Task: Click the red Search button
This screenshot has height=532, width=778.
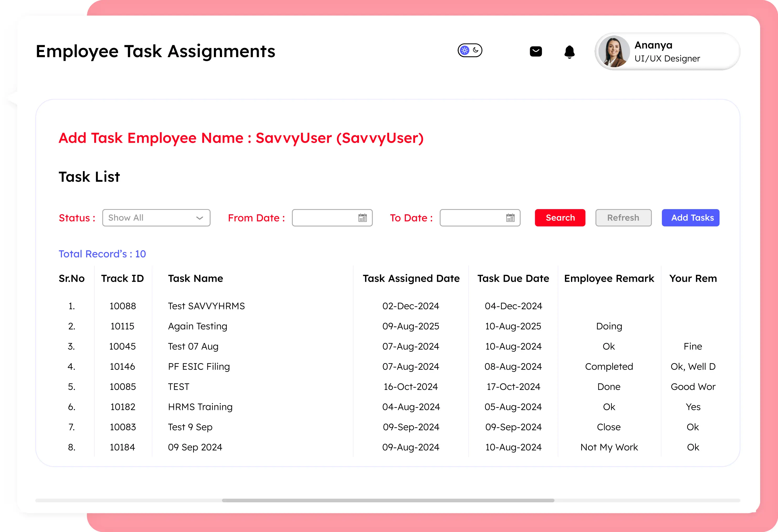Action: pos(560,218)
